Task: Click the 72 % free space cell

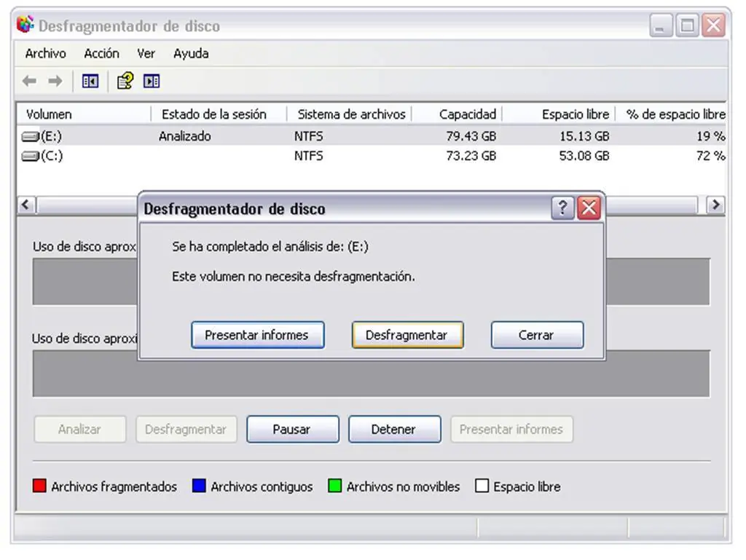Action: click(711, 156)
